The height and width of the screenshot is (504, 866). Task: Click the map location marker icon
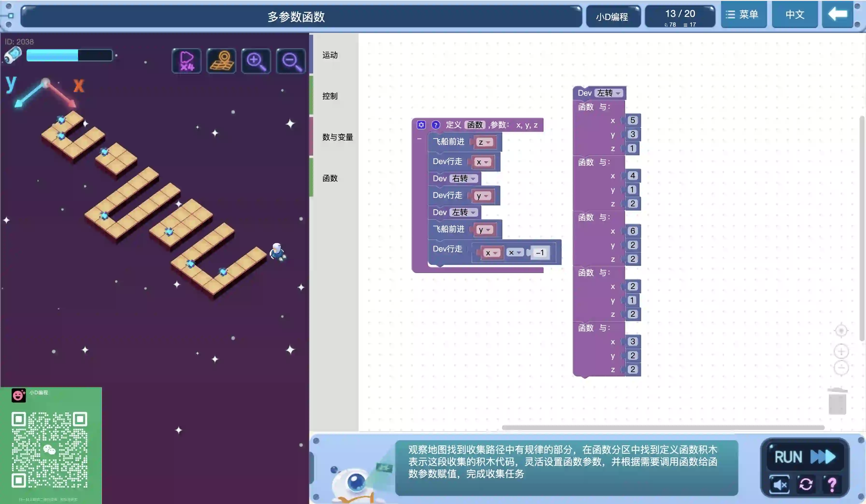[x=221, y=61]
